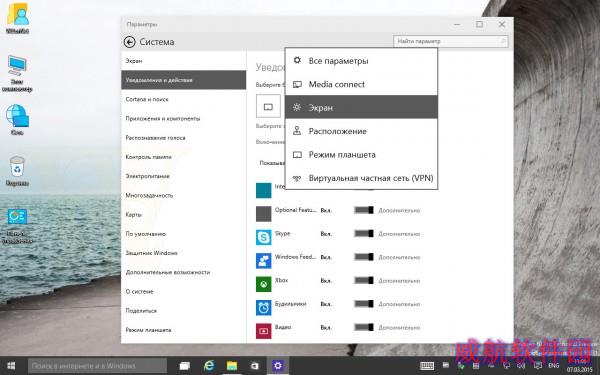Choose Расположение from the search suggestions
Screen dimensions: 600x375
(361, 131)
